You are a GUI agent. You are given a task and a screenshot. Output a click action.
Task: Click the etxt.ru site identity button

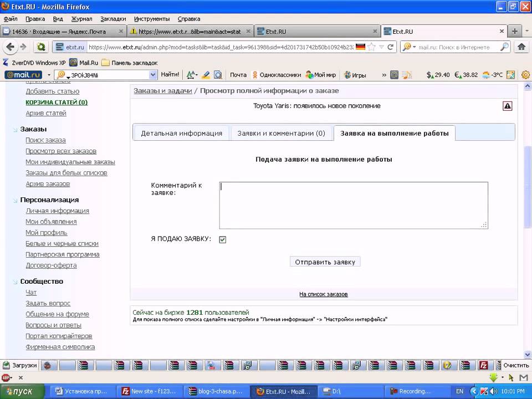click(x=70, y=47)
